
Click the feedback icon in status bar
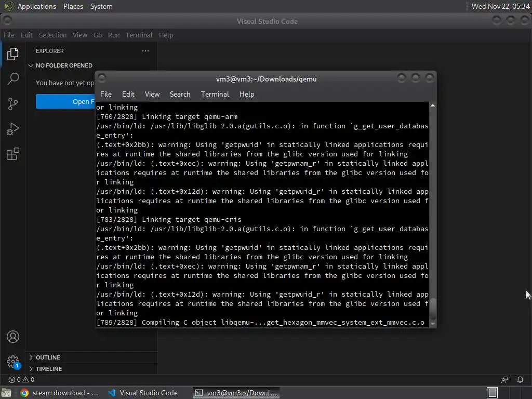[505, 380]
